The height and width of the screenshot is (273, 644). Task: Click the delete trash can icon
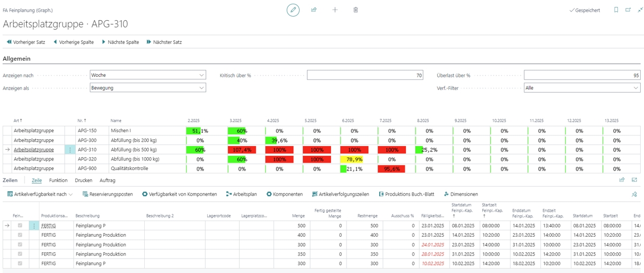tap(356, 10)
